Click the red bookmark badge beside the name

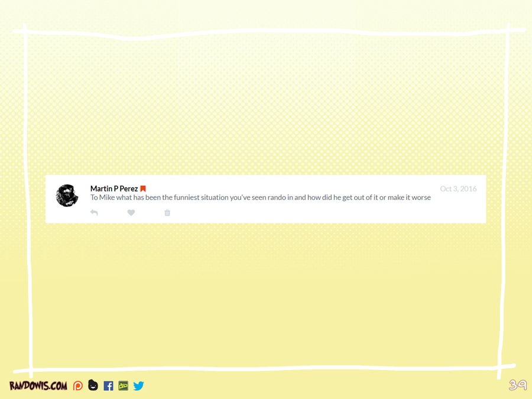click(x=143, y=189)
